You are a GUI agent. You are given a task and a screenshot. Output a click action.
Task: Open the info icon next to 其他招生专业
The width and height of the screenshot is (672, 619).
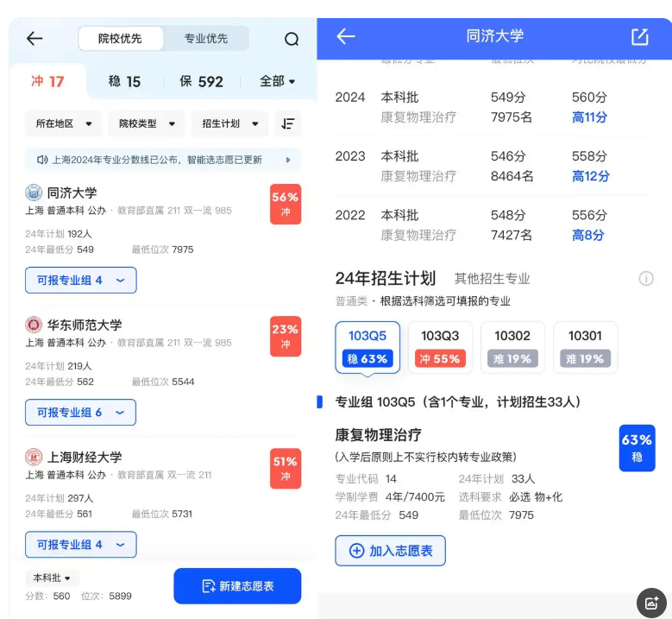(646, 278)
